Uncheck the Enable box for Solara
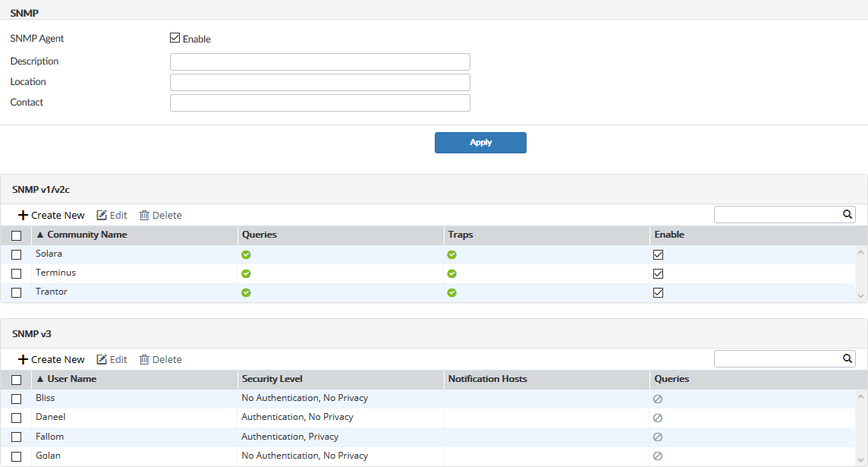This screenshot has height=467, width=868. point(659,254)
